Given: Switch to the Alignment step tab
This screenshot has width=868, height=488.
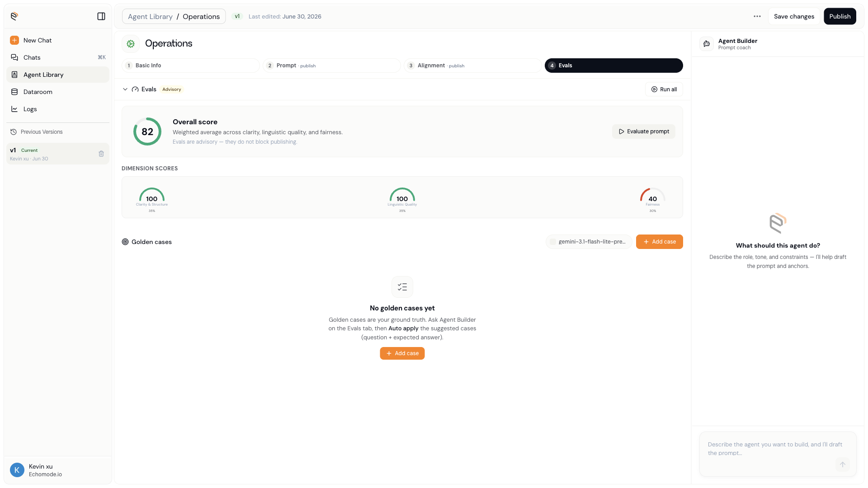Looking at the screenshot, I should [x=472, y=66].
